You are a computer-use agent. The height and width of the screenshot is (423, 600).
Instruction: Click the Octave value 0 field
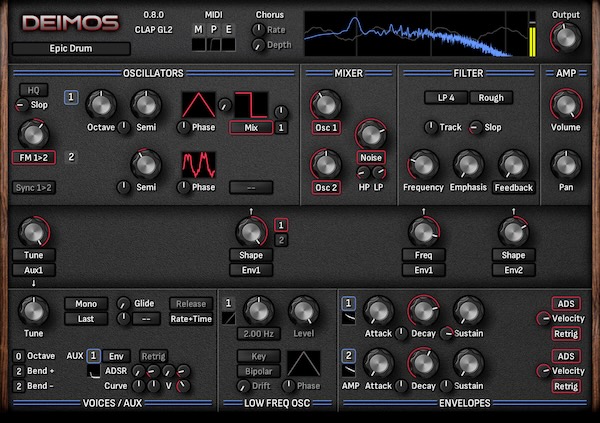(18, 356)
